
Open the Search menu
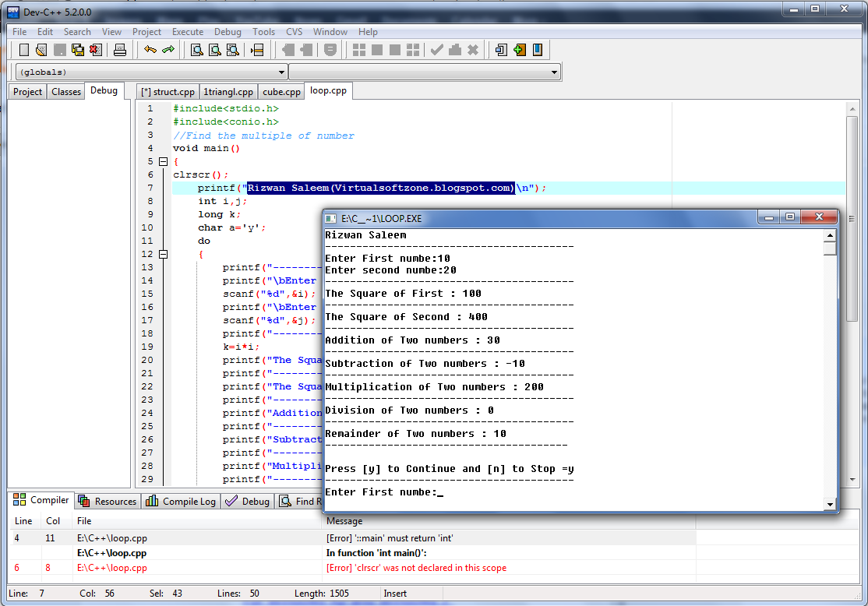[77, 31]
